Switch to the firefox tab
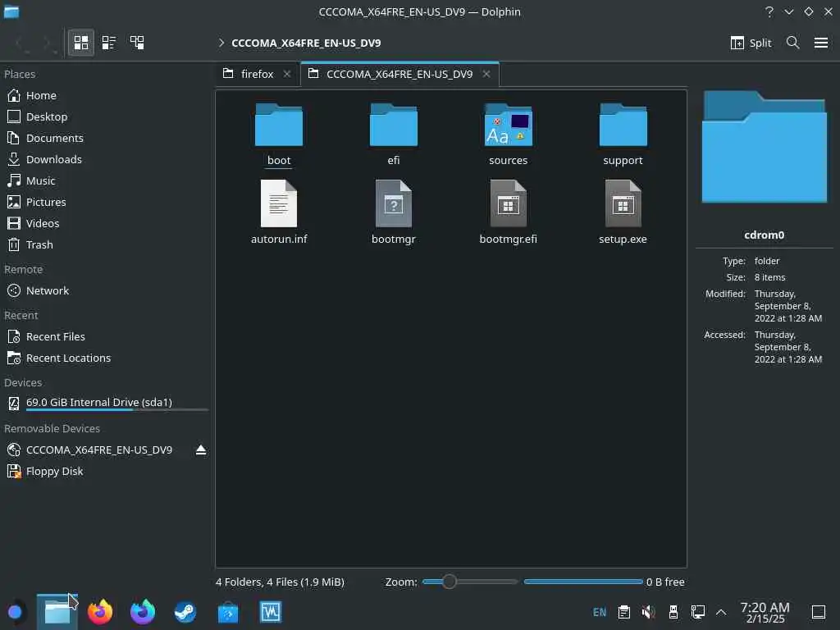 tap(257, 74)
